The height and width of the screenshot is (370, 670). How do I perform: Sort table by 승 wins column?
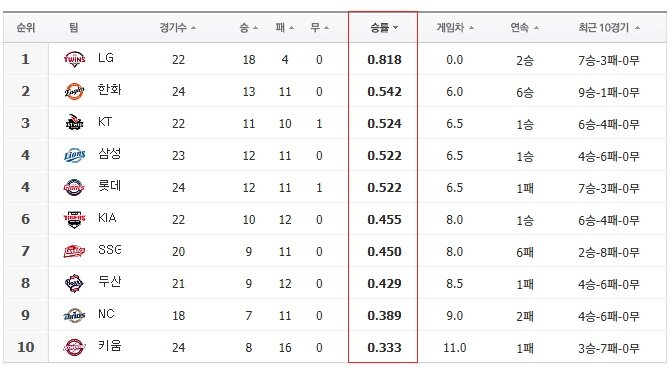(x=248, y=28)
